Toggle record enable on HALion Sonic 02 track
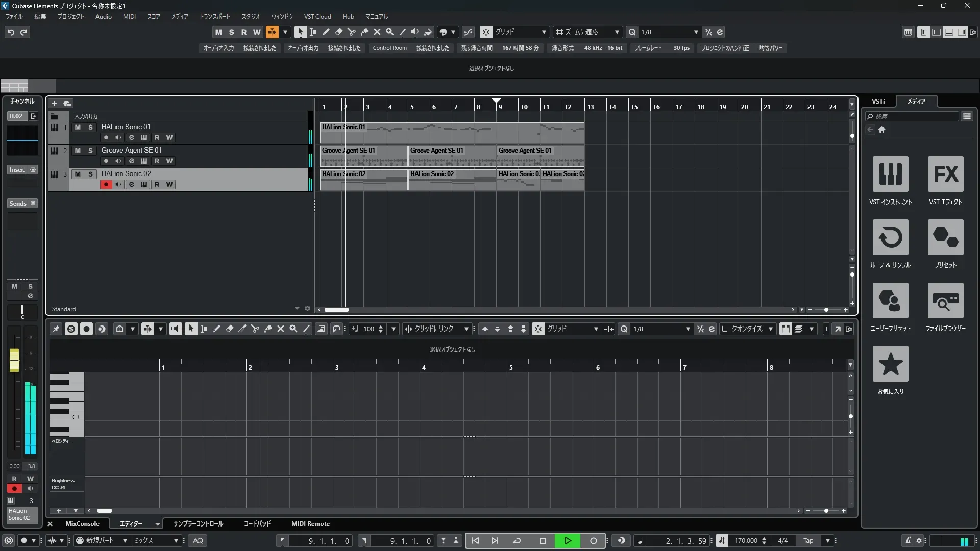The image size is (980, 551). pyautogui.click(x=106, y=185)
